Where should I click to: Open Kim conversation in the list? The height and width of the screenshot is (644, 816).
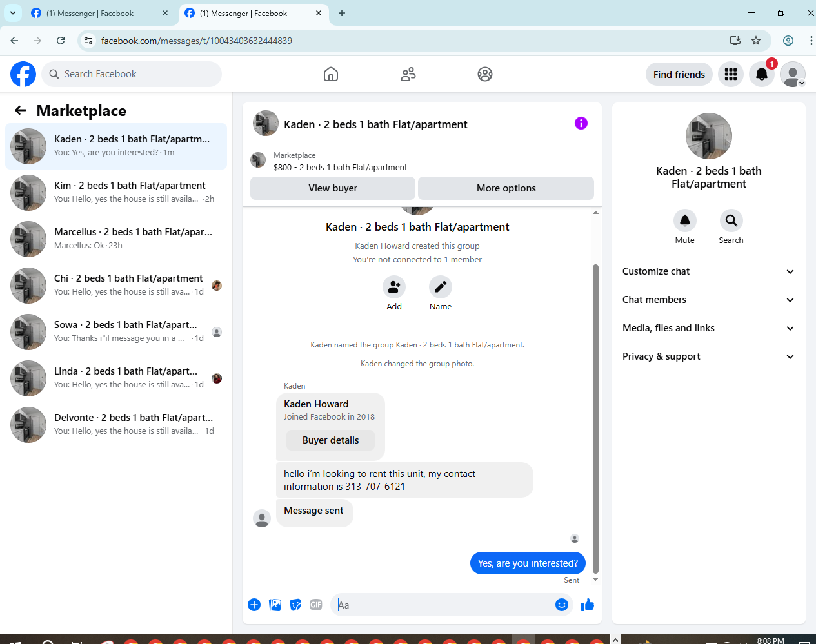(116, 193)
